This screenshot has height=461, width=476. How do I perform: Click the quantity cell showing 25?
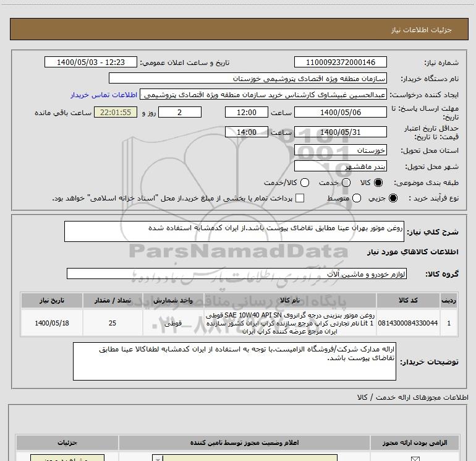point(113,323)
